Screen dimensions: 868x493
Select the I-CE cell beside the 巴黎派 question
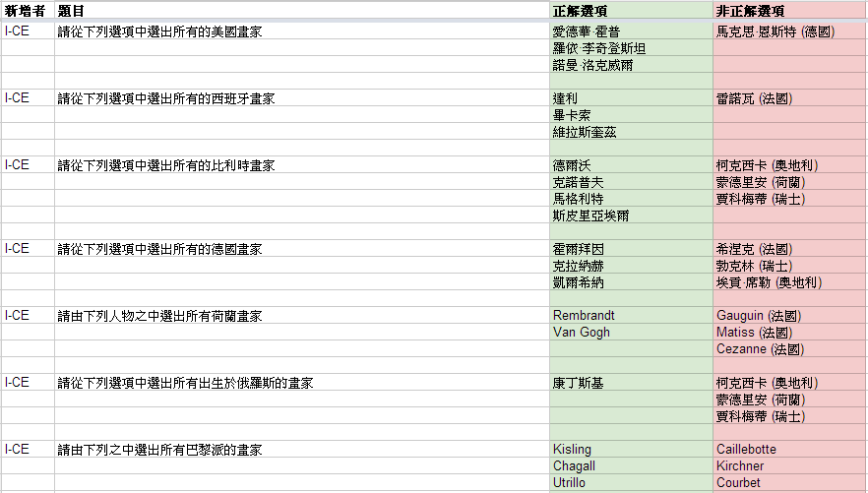pos(28,450)
